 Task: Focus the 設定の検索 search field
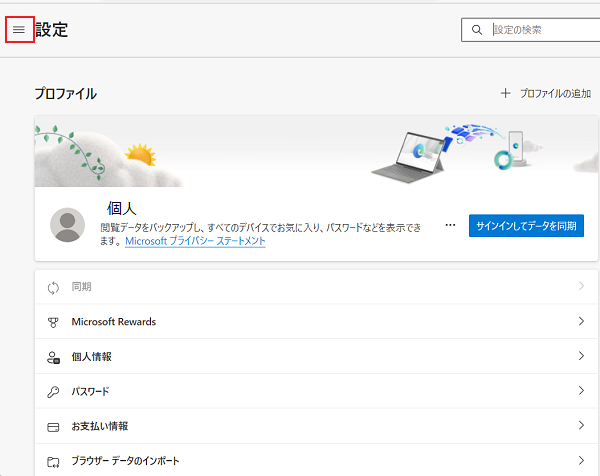click(x=540, y=30)
